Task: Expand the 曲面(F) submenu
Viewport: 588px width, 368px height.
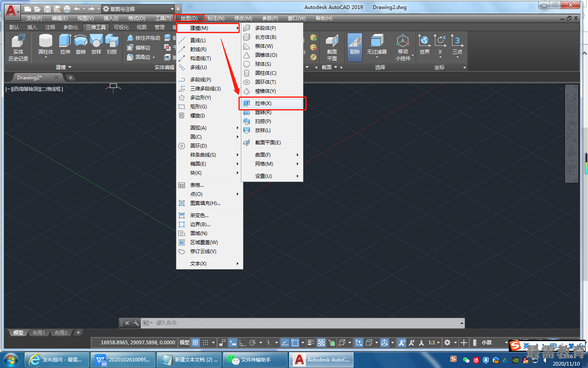Action: pyautogui.click(x=272, y=155)
